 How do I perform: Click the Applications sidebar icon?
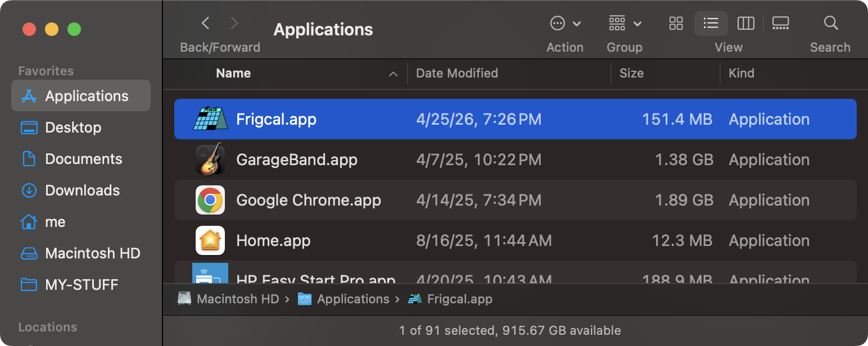click(x=29, y=96)
